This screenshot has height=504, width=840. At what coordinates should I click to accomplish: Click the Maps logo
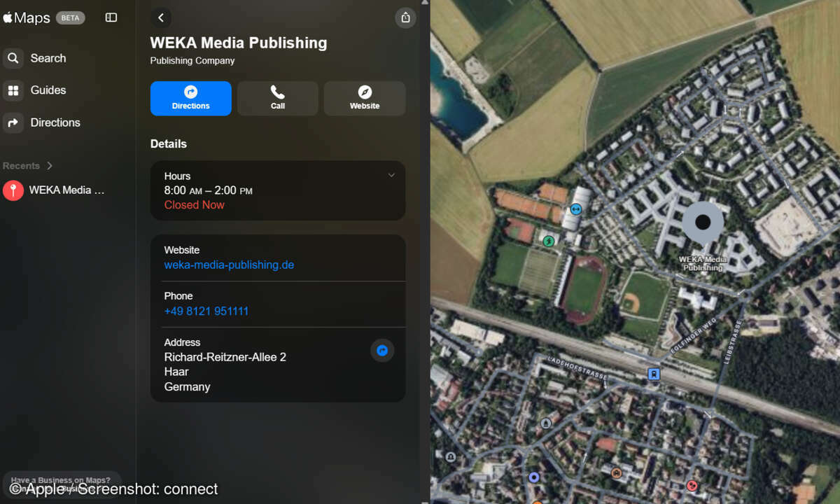(x=27, y=17)
